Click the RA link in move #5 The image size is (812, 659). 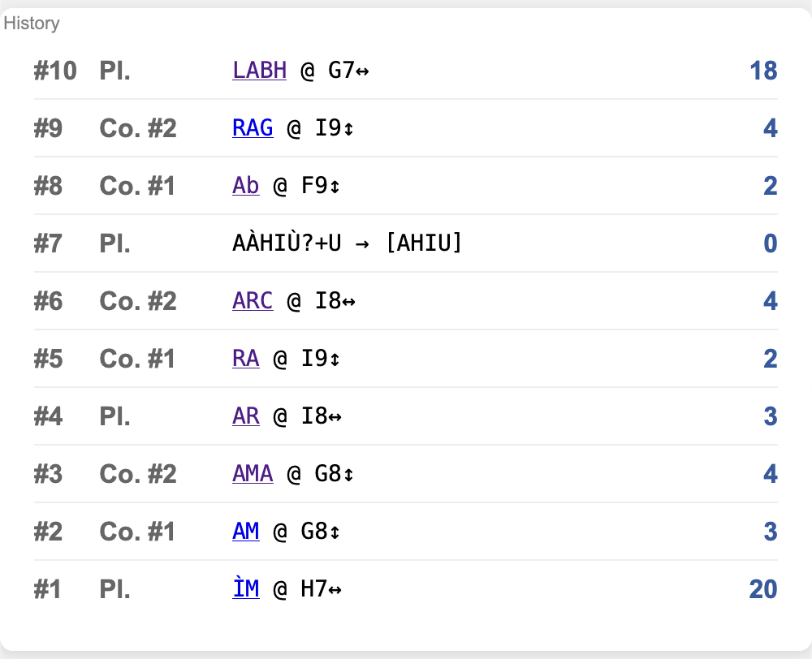[x=245, y=359]
